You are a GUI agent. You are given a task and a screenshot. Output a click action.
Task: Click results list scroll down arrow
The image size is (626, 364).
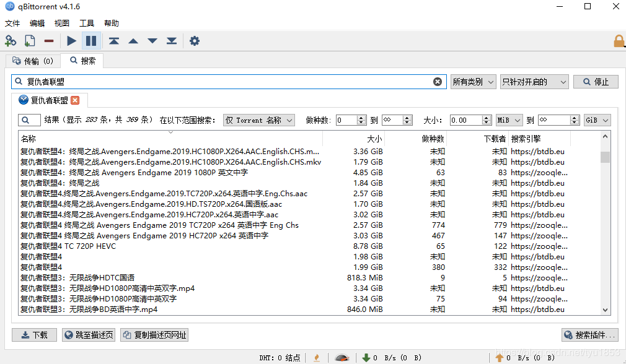(606, 310)
